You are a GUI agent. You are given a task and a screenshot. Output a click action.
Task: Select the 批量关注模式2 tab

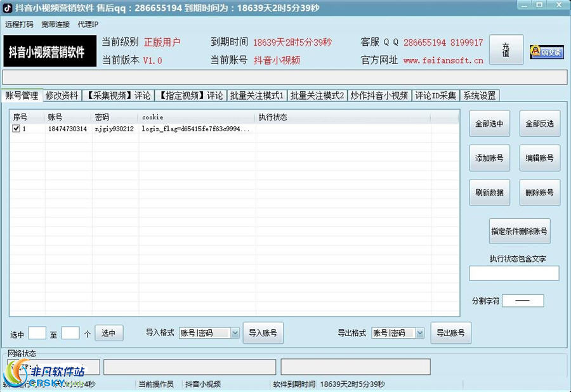pyautogui.click(x=317, y=96)
